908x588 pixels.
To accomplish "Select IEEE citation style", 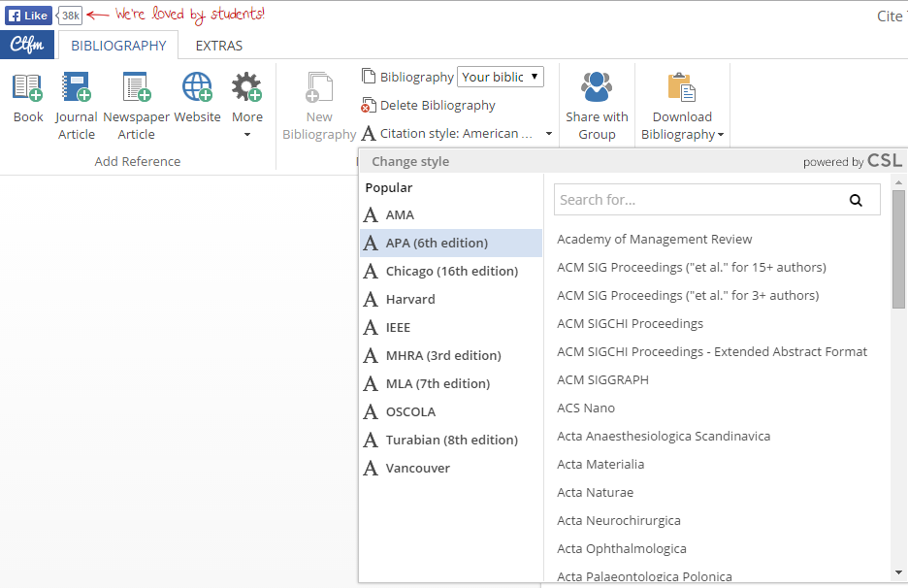I will point(450,327).
